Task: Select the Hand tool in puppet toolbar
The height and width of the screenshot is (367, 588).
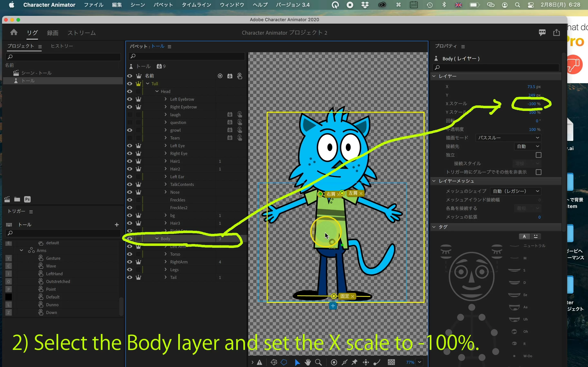Action: tap(308, 362)
